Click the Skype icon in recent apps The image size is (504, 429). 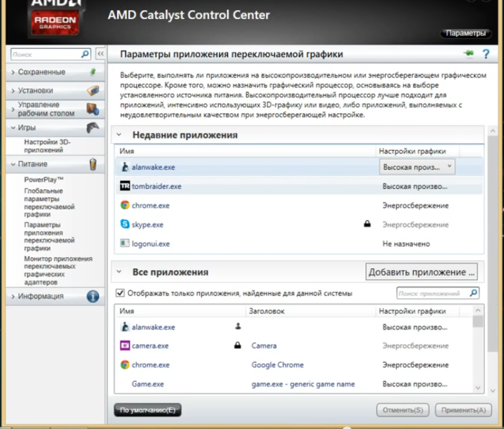click(x=125, y=225)
